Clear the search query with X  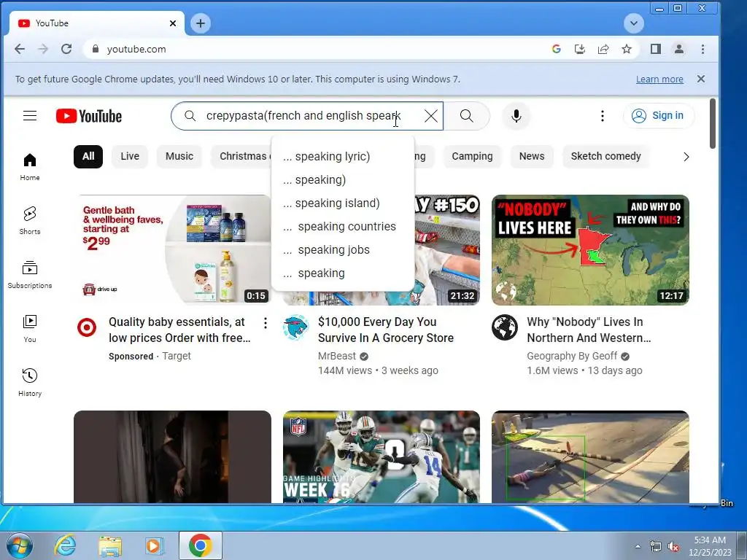430,116
